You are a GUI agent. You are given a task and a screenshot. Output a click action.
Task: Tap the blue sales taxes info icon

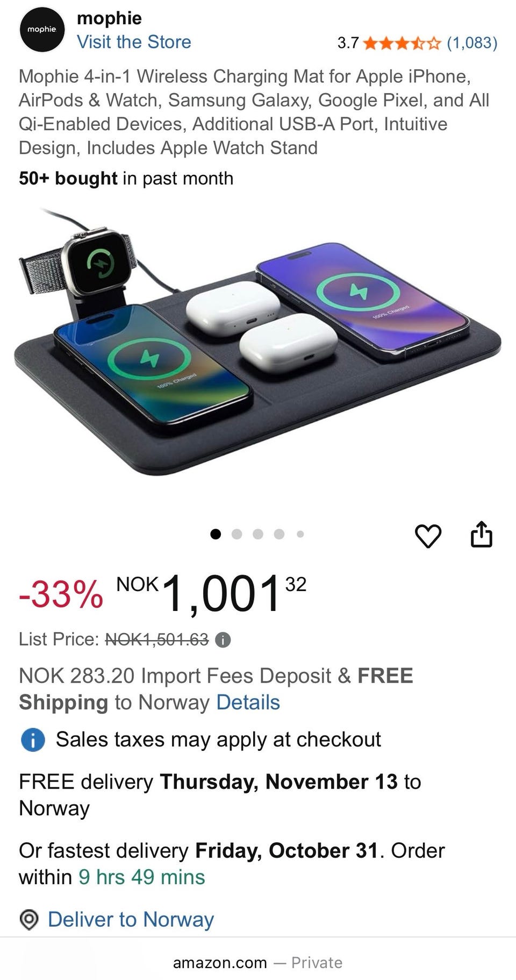tap(32, 740)
